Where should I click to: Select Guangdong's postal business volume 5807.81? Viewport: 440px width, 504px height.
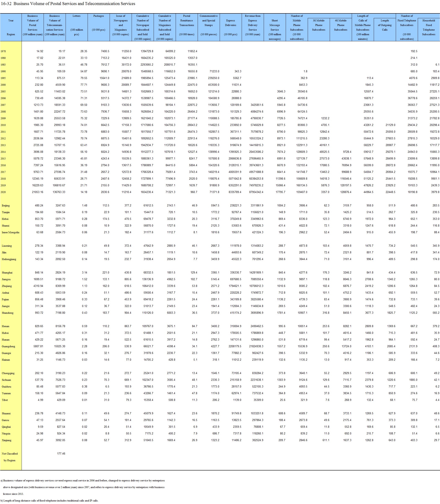pyautogui.click(x=38, y=346)
